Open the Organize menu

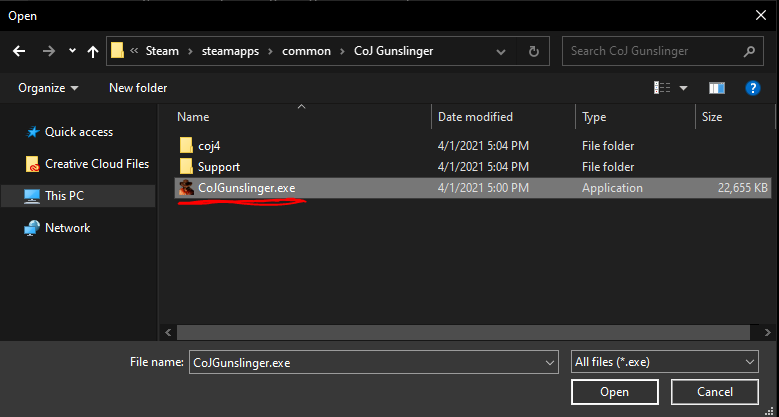point(48,88)
